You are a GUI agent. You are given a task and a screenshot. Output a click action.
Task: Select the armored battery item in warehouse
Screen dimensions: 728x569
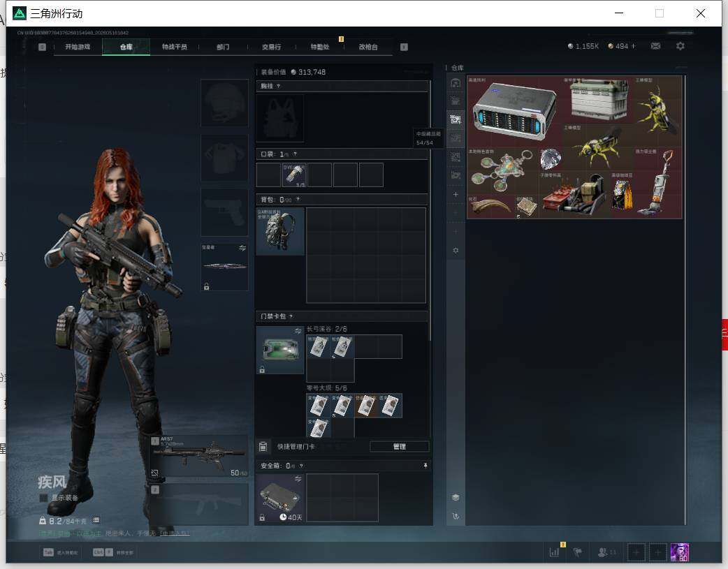click(597, 99)
